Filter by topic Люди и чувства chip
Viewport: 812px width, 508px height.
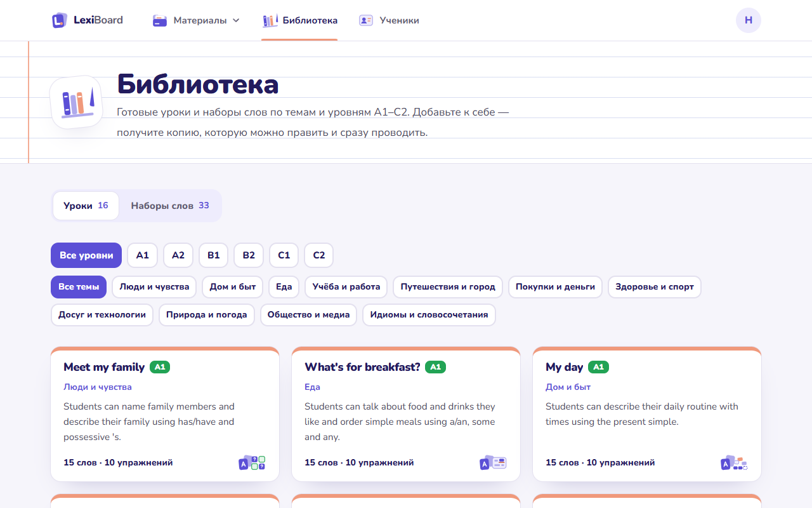click(154, 287)
